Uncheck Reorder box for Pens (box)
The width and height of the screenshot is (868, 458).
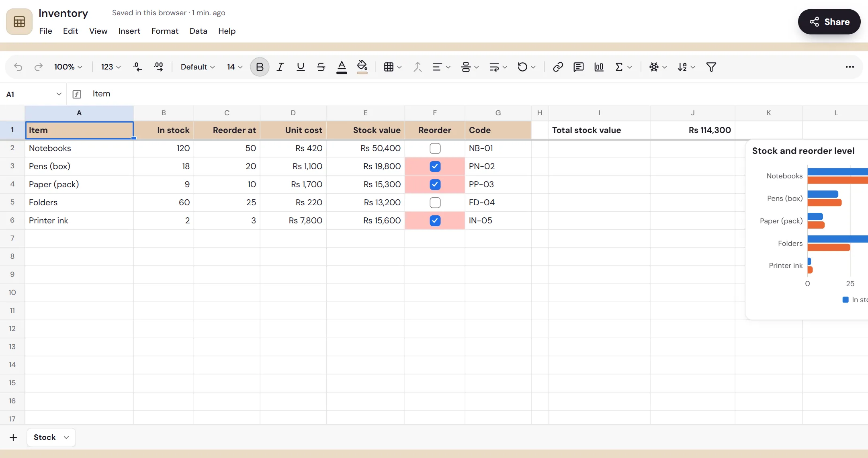click(435, 166)
